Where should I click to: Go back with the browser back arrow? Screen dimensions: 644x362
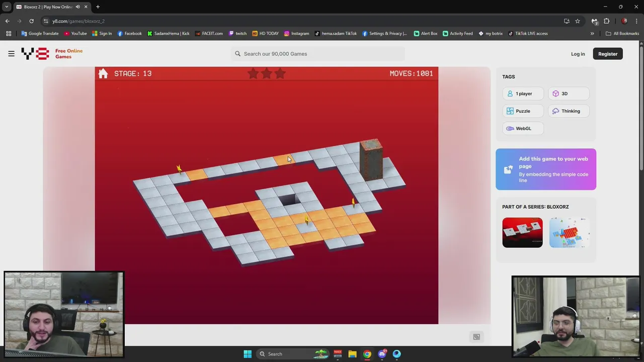click(7, 21)
